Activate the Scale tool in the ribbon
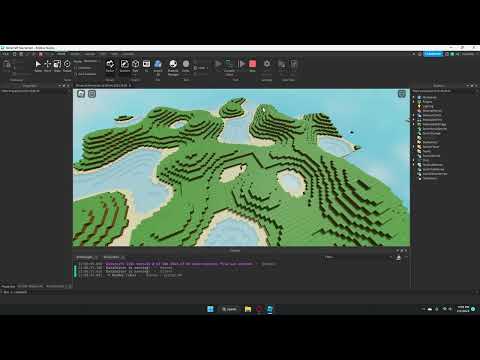This screenshot has height=360, width=480. tap(57, 66)
